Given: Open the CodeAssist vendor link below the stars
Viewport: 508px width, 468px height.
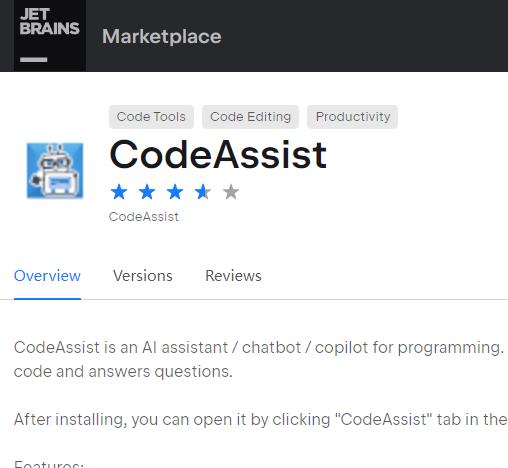Looking at the screenshot, I should click(144, 217).
